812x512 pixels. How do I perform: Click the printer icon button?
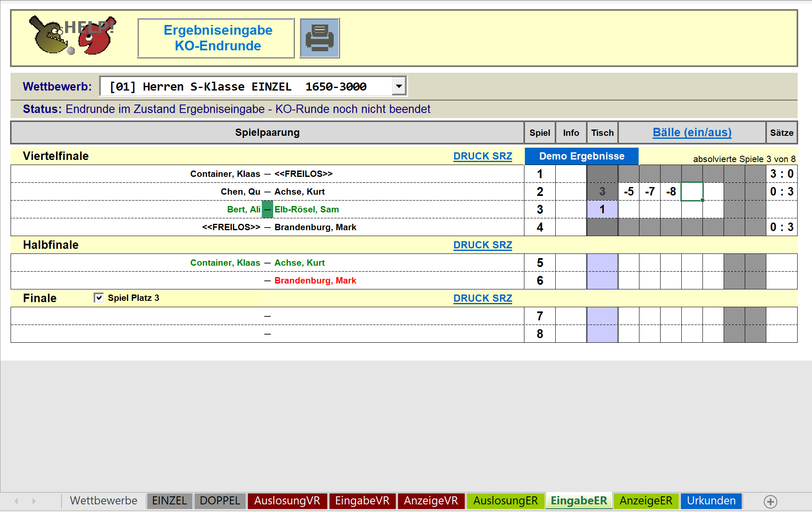click(x=319, y=38)
